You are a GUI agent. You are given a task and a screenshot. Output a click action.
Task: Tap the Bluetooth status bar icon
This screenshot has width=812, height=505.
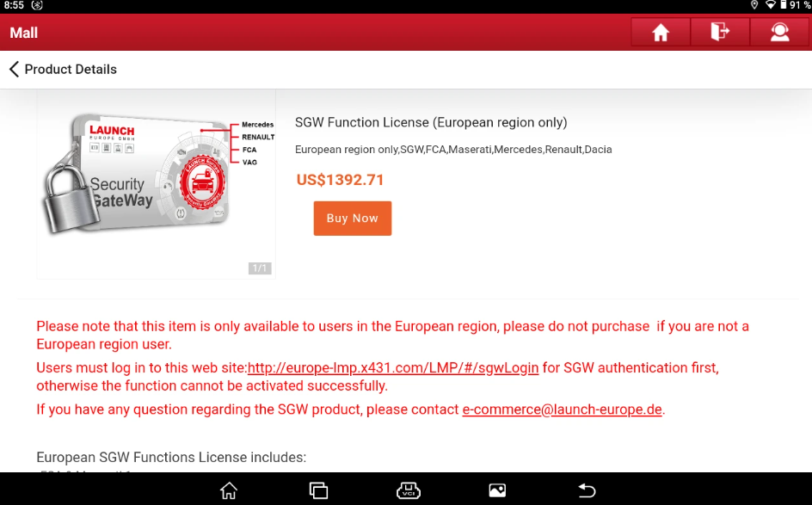coord(37,5)
